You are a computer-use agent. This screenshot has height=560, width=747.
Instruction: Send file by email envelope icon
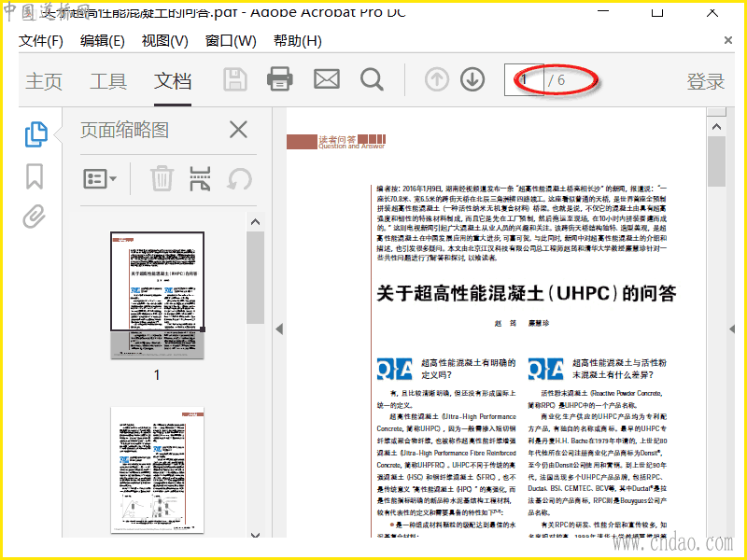click(326, 79)
